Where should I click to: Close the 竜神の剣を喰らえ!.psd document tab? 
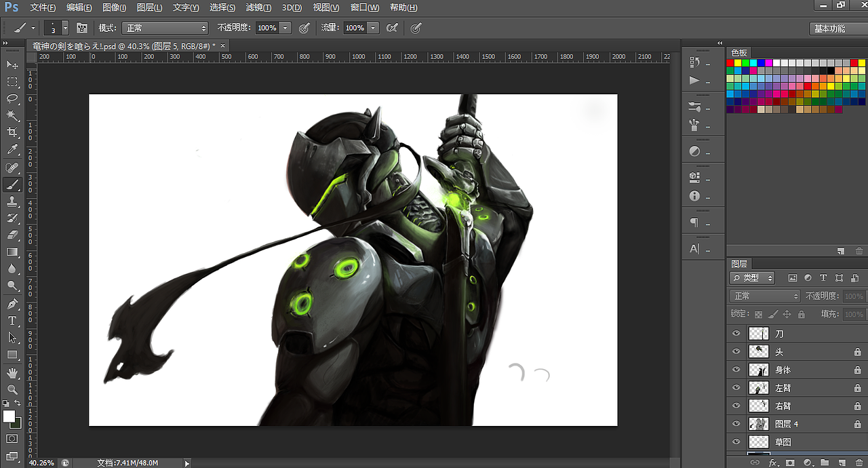tap(222, 45)
